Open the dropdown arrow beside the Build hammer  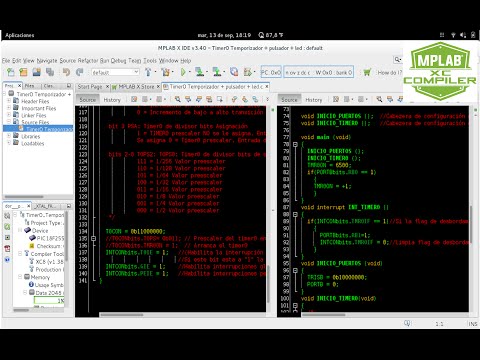click(155, 72)
